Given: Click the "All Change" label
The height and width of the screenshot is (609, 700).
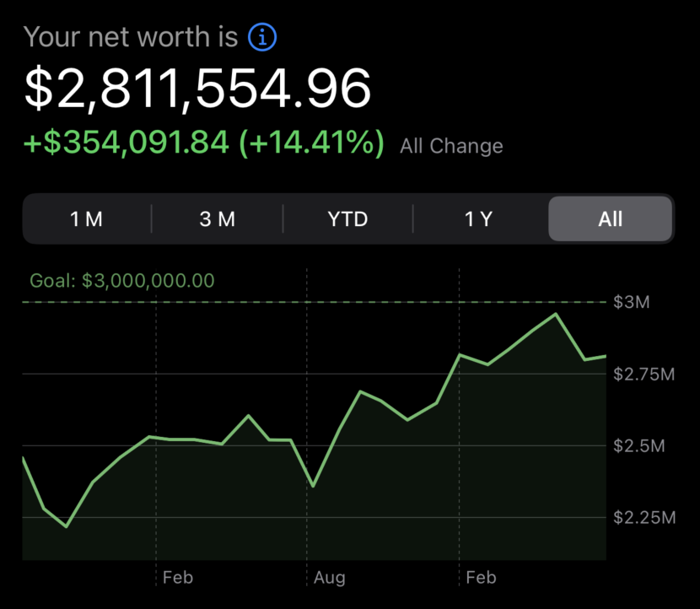Looking at the screenshot, I should (451, 146).
